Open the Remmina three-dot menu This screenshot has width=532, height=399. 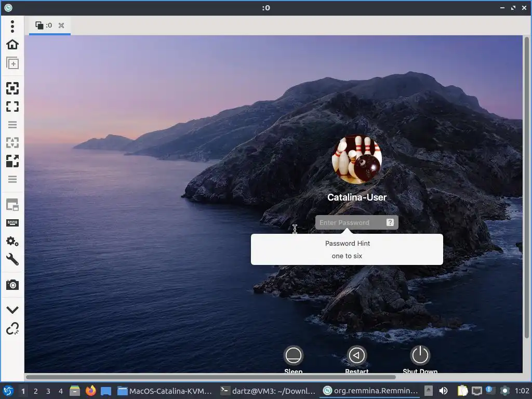click(x=12, y=26)
